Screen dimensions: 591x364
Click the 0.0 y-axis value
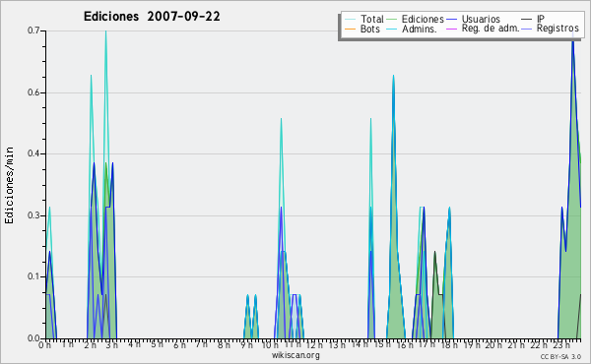pyautogui.click(x=33, y=338)
